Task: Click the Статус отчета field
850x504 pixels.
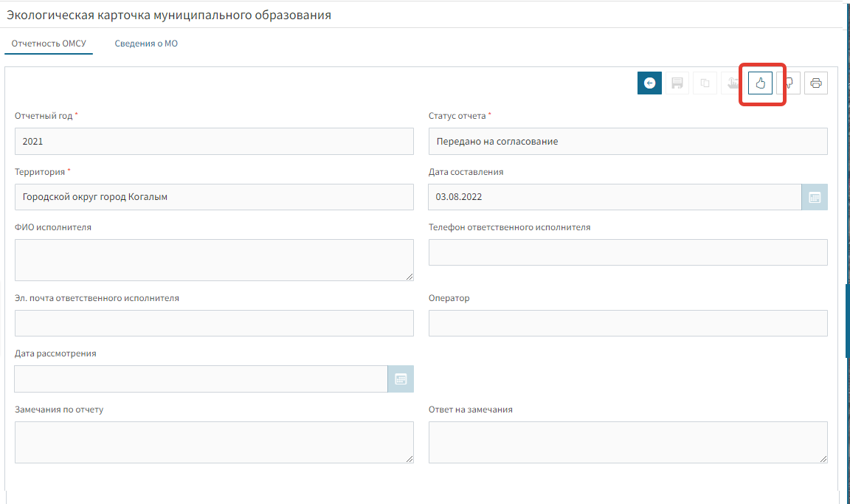Action: pyautogui.click(x=627, y=141)
